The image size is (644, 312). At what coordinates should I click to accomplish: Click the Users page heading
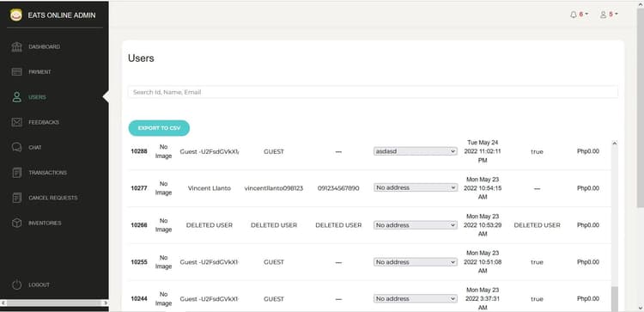141,58
